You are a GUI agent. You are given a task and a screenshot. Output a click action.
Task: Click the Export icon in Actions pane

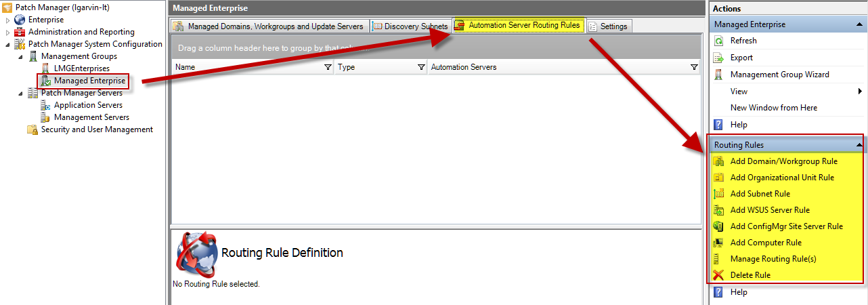719,58
